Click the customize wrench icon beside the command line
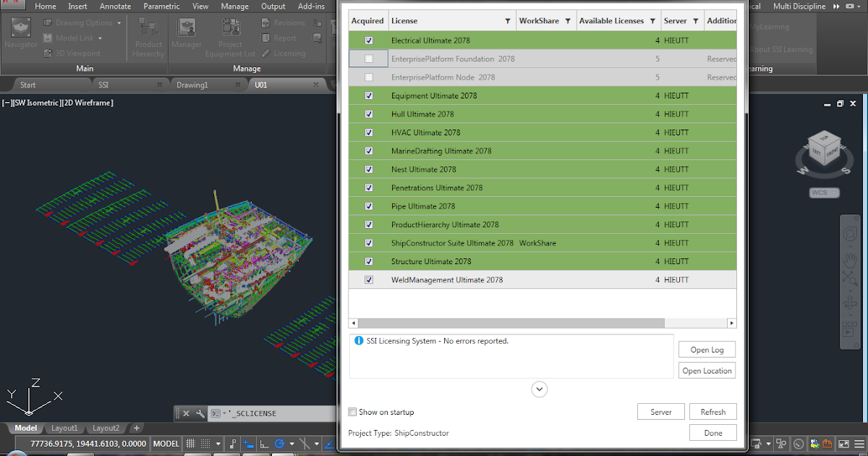This screenshot has width=868, height=456. pos(200,413)
